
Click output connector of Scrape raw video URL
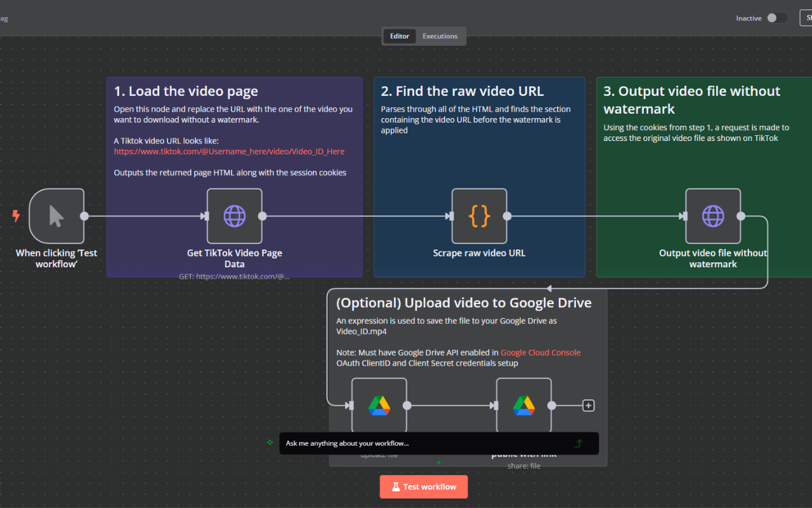[507, 216]
